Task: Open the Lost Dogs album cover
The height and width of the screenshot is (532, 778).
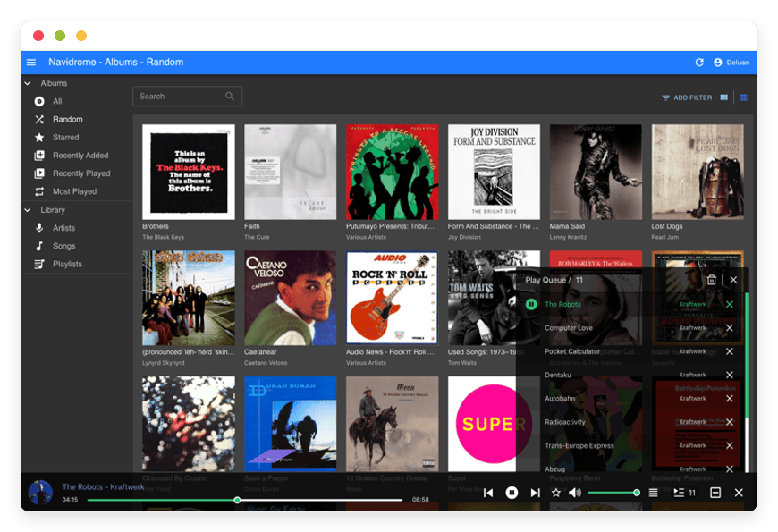Action: coord(698,172)
